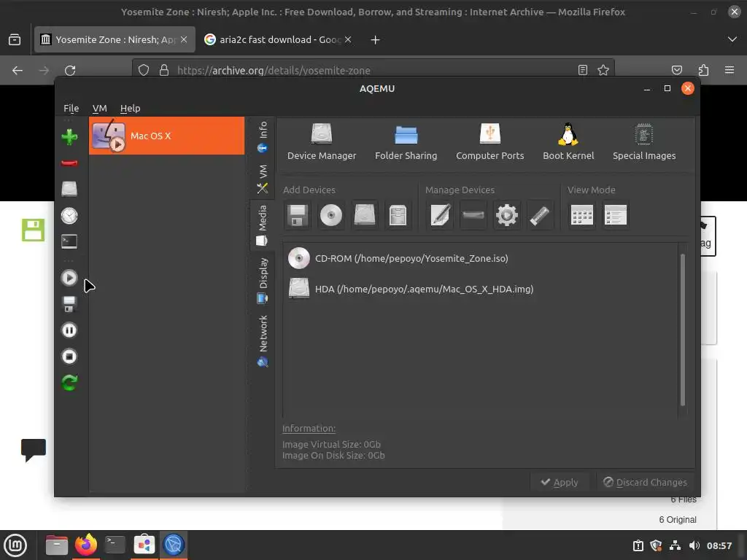Open the terminal monitor icon in the AQEMU sidebar

pos(69,241)
